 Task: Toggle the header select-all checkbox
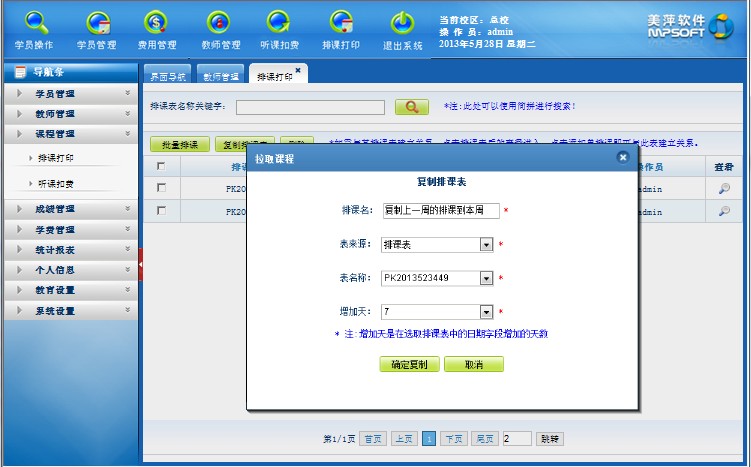pos(161,166)
